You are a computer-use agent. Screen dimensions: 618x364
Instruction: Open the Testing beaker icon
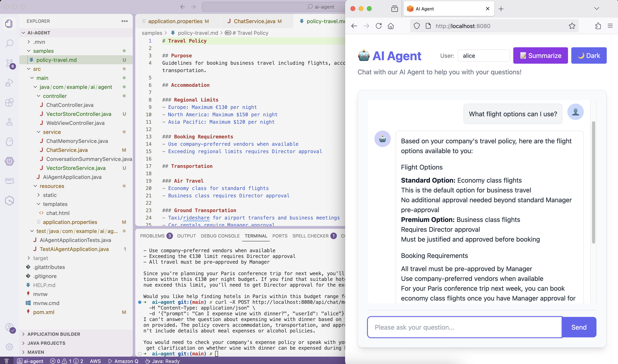point(9,122)
